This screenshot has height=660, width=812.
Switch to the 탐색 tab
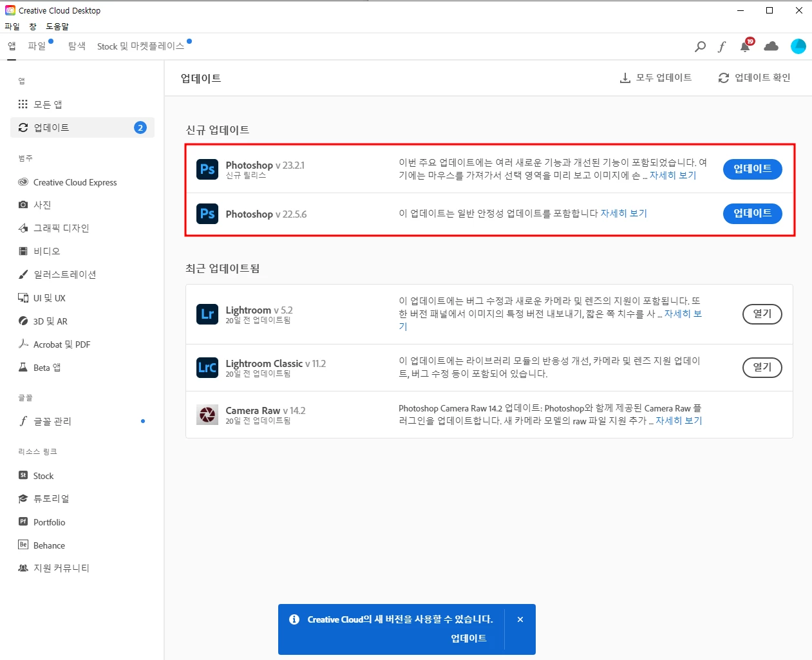[x=77, y=46]
